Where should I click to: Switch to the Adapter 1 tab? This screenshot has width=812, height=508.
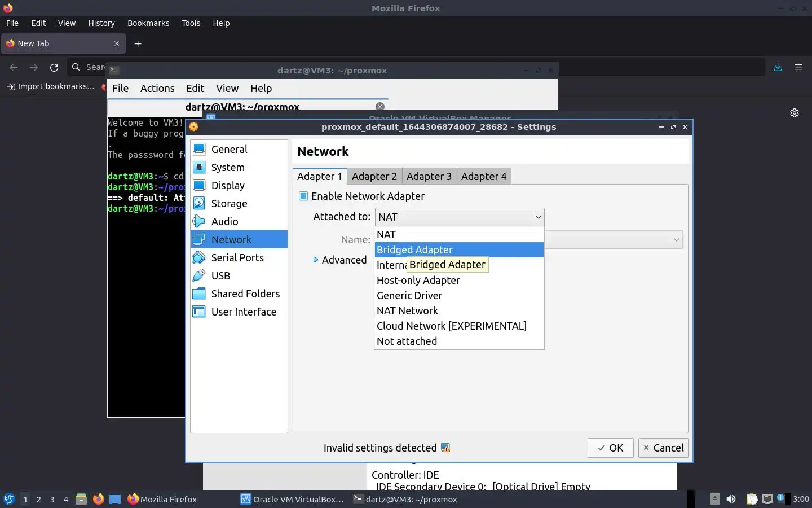pos(320,176)
